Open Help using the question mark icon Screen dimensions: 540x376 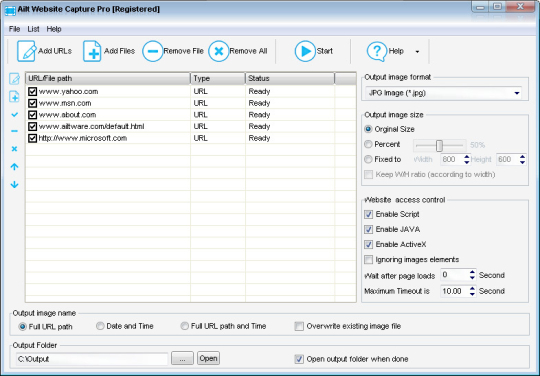377,51
